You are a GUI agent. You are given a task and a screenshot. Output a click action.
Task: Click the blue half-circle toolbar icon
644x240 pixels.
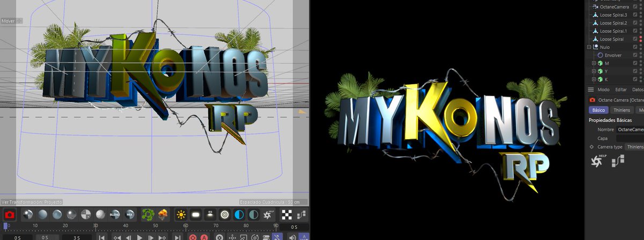(239, 215)
